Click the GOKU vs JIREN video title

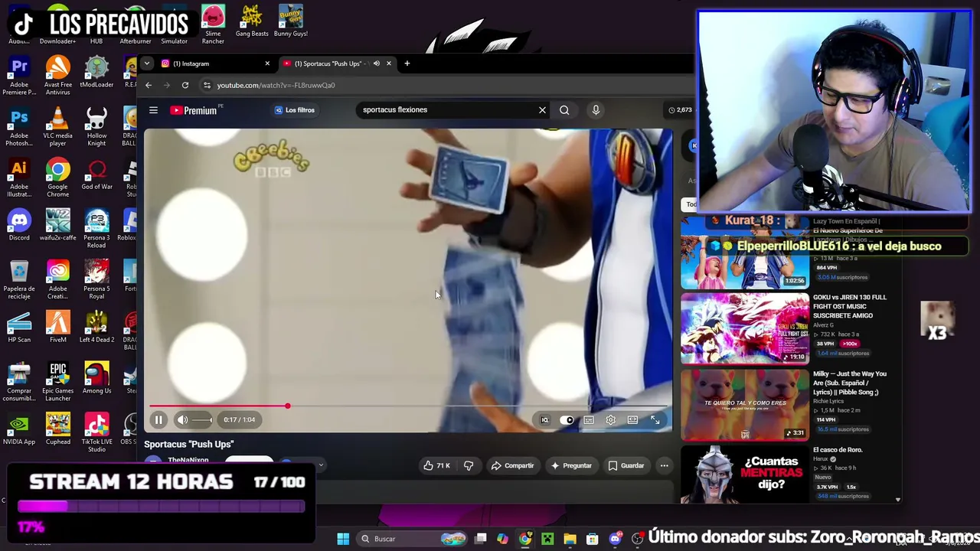850,306
